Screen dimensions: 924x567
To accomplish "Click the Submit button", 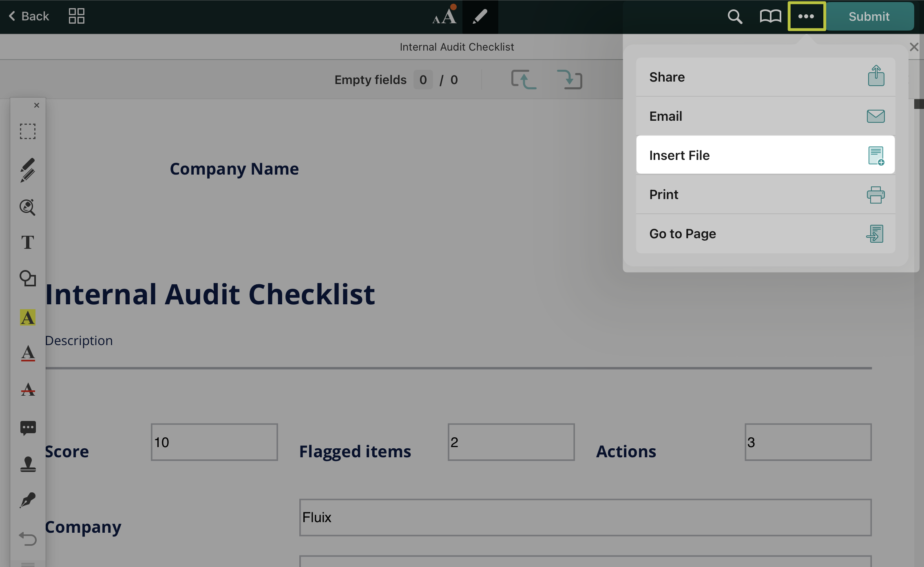I will [x=869, y=16].
